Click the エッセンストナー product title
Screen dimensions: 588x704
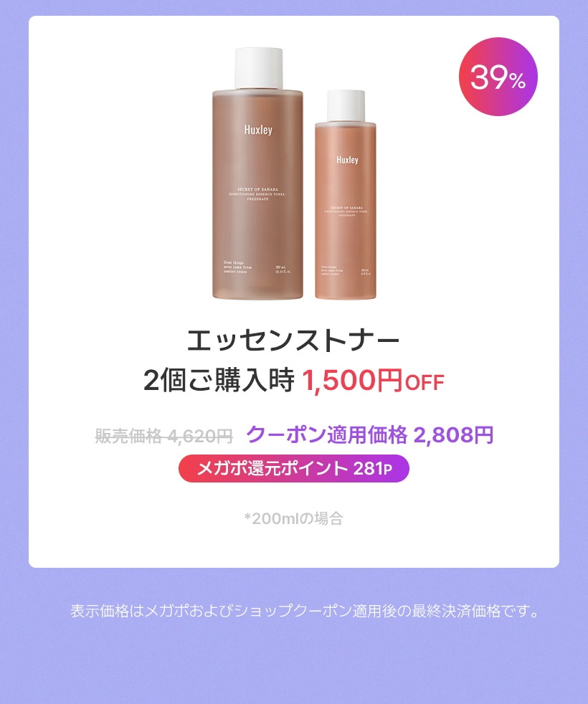[293, 340]
